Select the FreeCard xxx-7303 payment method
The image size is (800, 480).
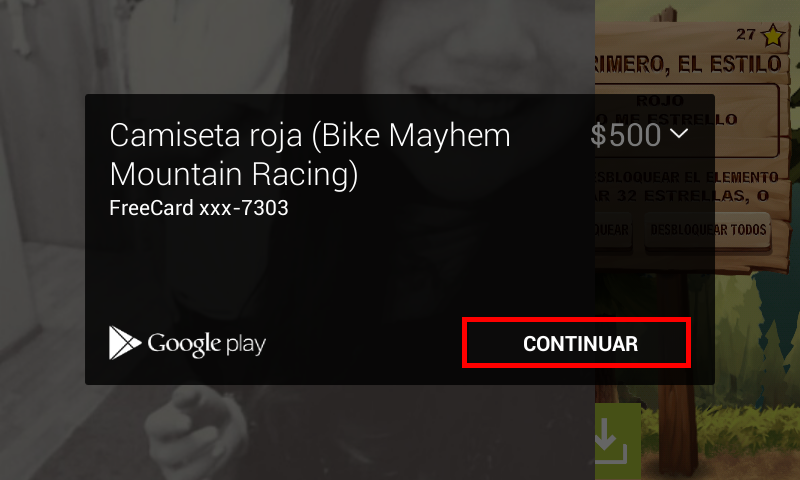199,208
